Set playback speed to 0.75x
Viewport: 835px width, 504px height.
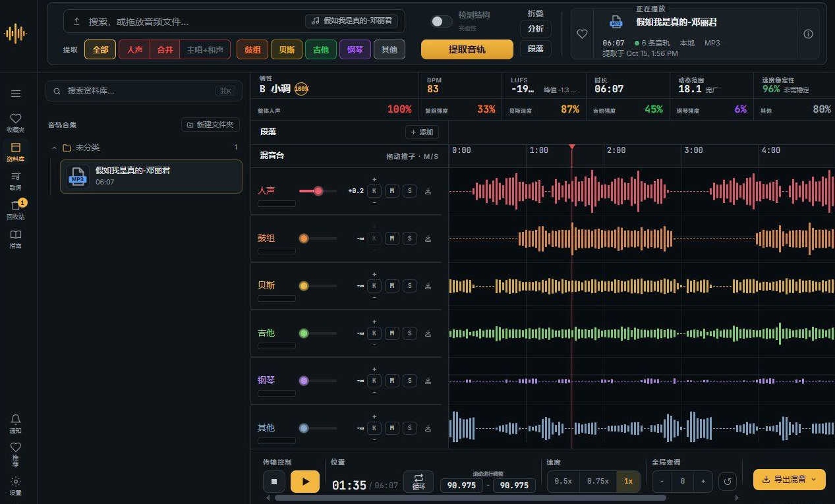[598, 482]
